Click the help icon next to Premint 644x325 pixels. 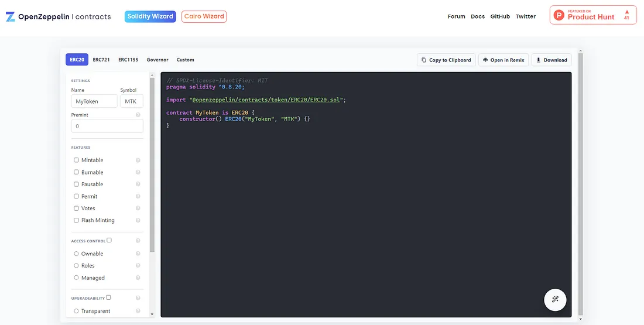(138, 115)
